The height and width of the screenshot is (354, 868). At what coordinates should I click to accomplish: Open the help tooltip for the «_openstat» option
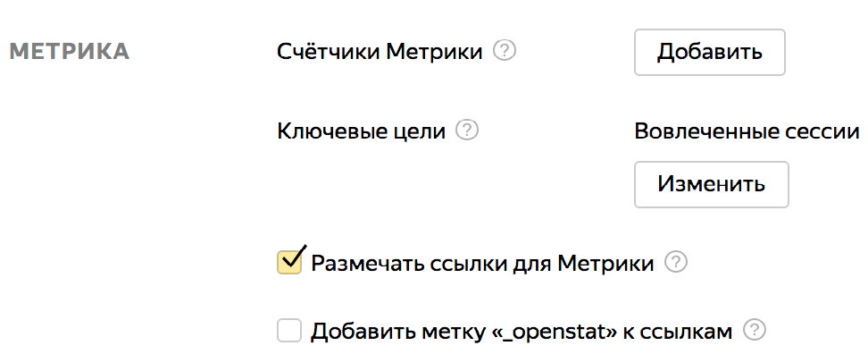(755, 331)
